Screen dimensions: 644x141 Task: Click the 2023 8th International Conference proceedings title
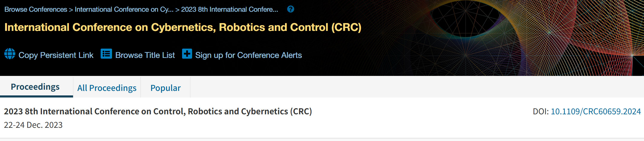coord(158,112)
